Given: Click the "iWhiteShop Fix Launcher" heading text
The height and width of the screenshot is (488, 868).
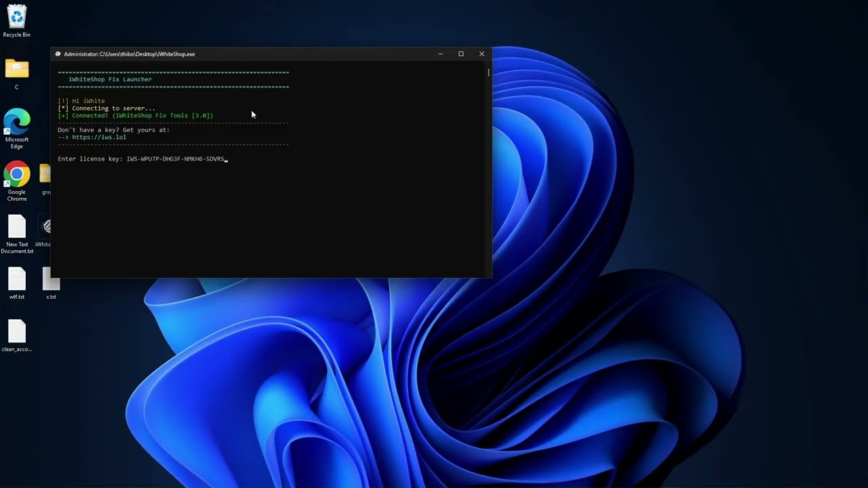Looking at the screenshot, I should tap(110, 79).
